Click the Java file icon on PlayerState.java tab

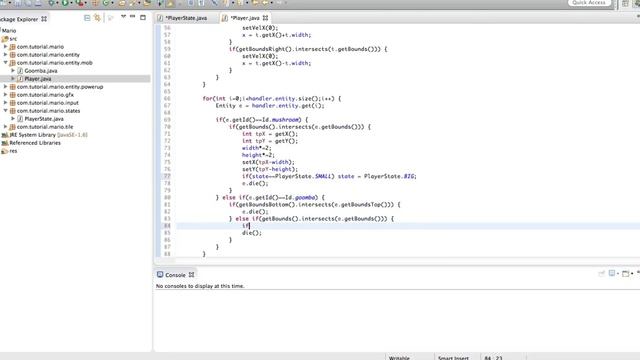[x=160, y=18]
